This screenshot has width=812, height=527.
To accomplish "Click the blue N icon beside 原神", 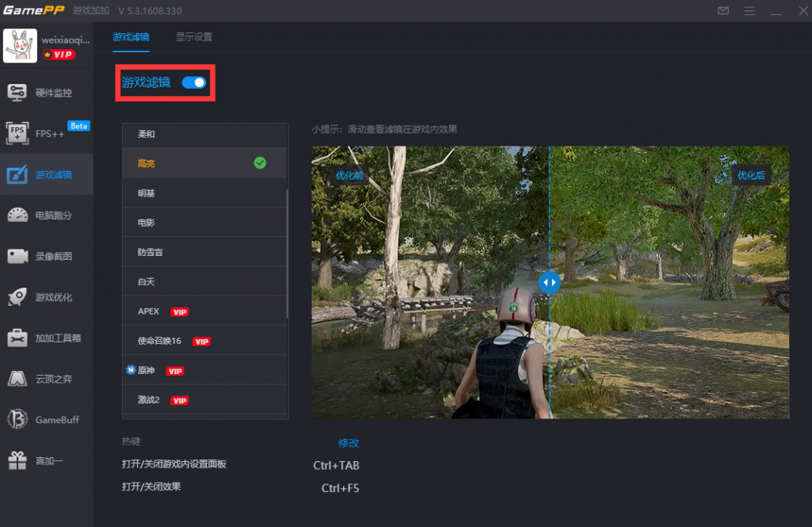I will click(x=131, y=369).
